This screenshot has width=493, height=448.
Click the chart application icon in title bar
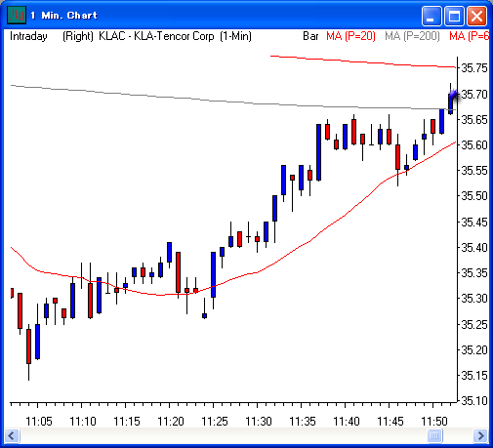click(16, 15)
